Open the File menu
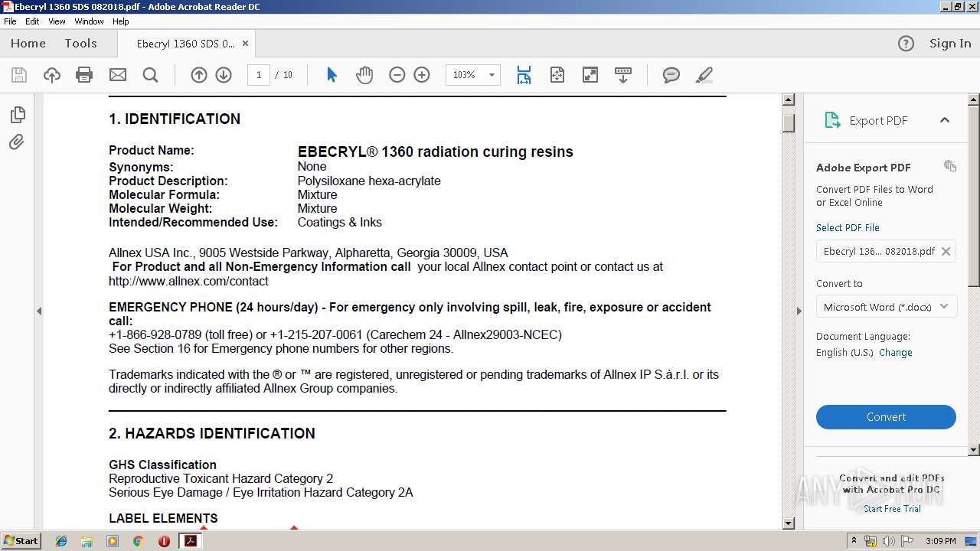Viewport: 980px width, 551px height. 10,21
